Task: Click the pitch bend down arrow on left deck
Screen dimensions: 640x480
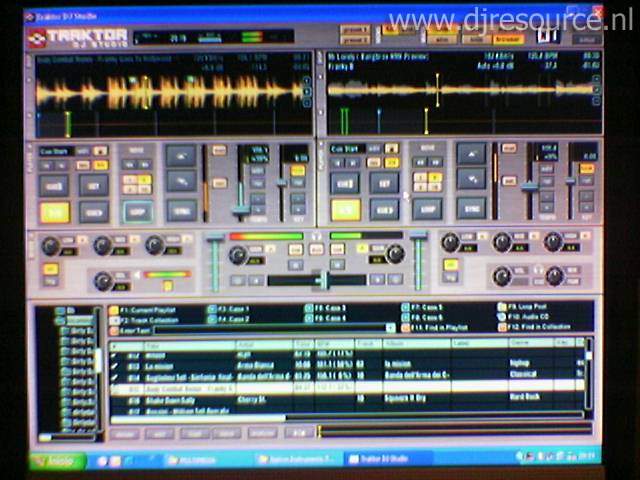Action: tap(181, 182)
